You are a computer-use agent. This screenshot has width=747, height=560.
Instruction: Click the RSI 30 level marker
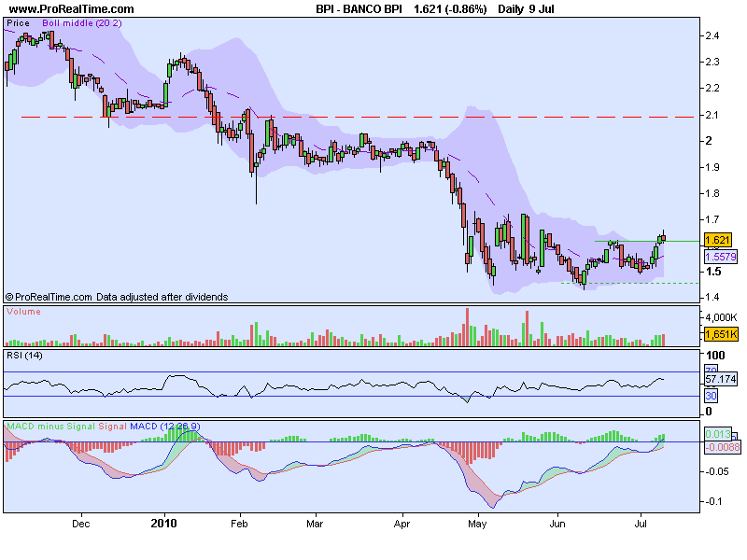[712, 396]
